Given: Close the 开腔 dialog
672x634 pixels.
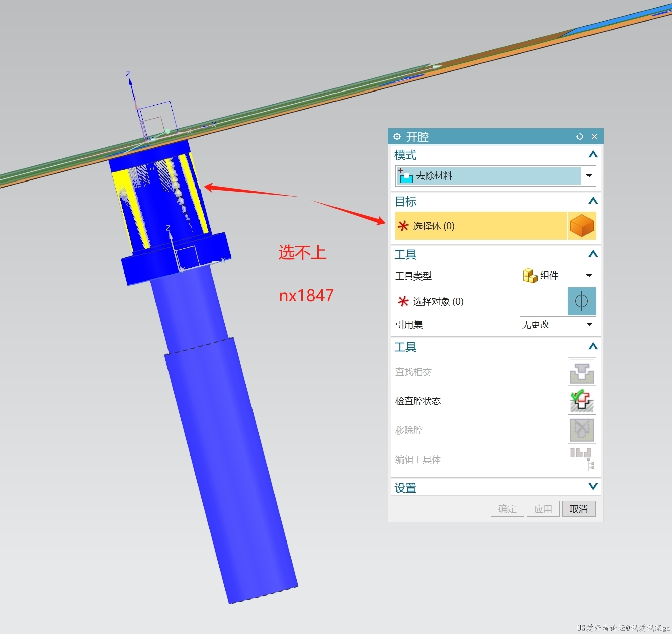Looking at the screenshot, I should [594, 137].
